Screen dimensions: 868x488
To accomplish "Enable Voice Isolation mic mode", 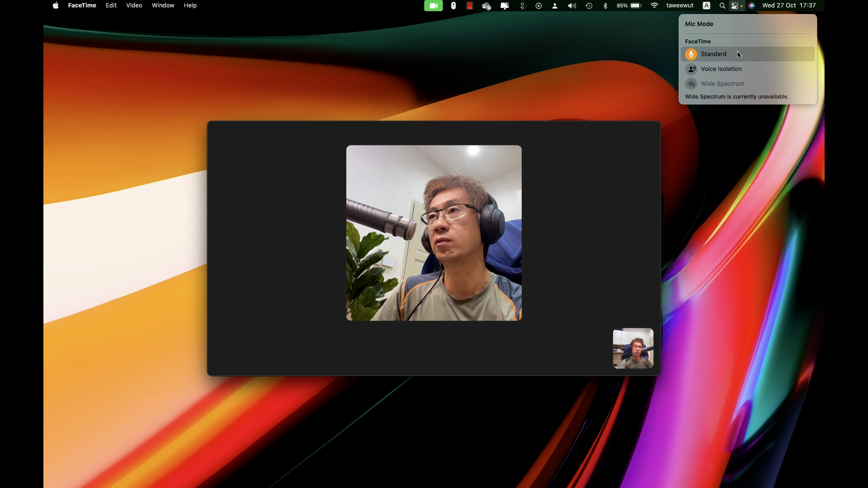I will tap(721, 69).
